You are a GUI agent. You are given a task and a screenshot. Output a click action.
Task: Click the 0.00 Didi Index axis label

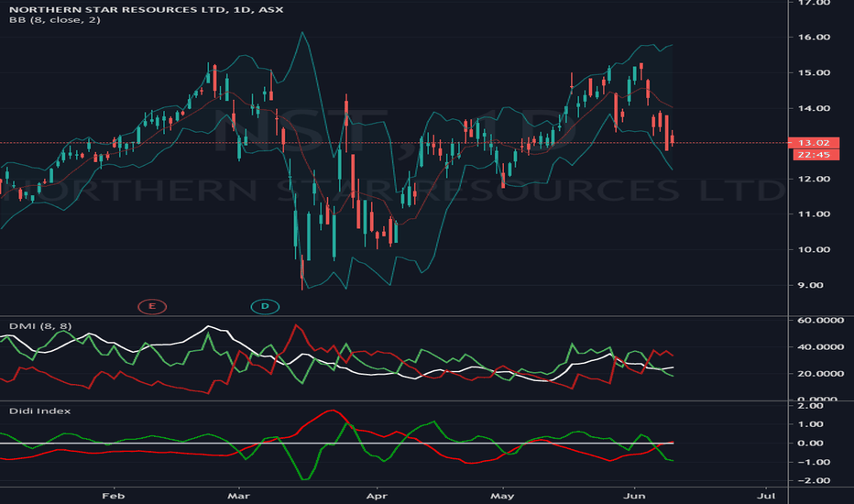811,443
